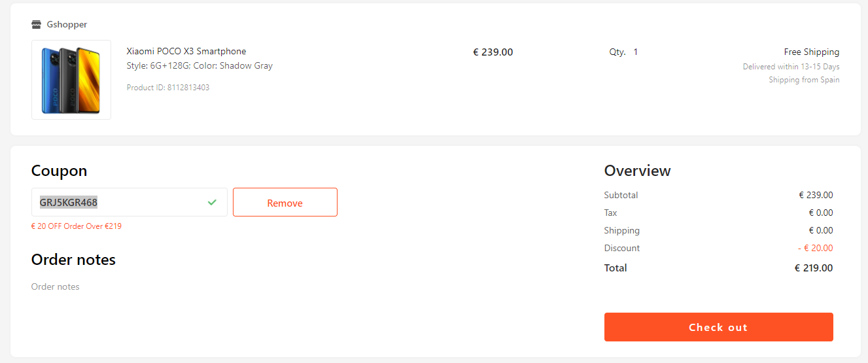This screenshot has width=868, height=363.
Task: Click the Gshopper store icon
Action: tap(36, 25)
